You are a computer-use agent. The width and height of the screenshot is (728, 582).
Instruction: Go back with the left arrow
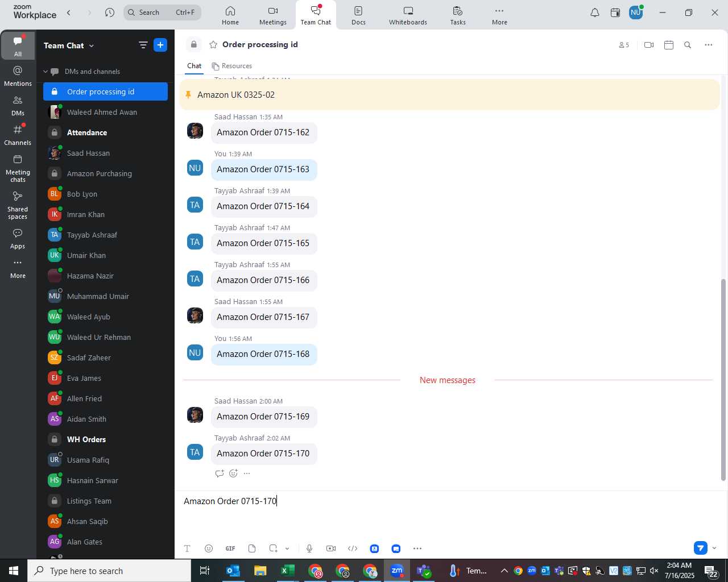(69, 13)
